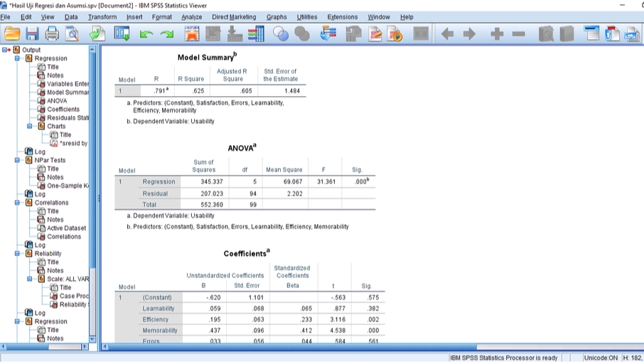Collapse the Scale: ALL VAR node

coord(30,279)
